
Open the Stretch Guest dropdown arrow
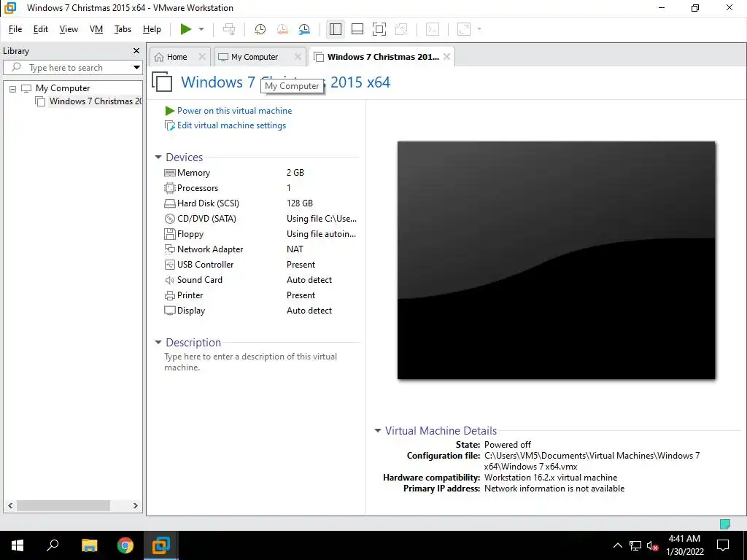click(x=479, y=29)
